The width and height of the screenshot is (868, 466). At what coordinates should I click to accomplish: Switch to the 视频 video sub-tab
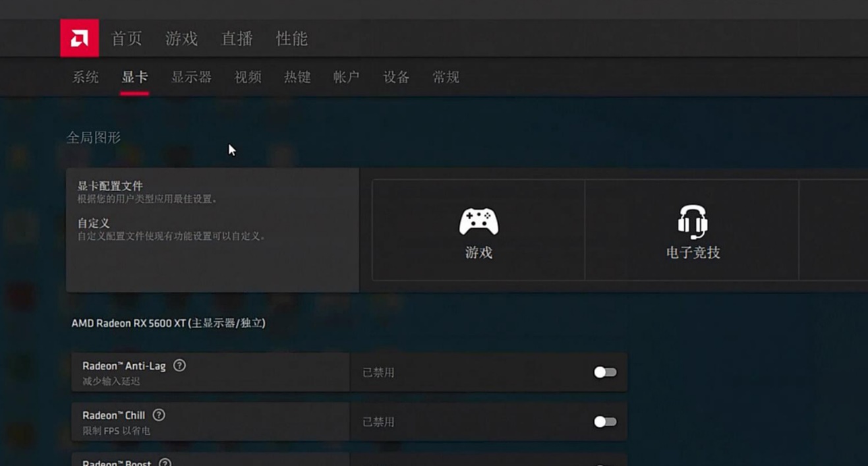tap(248, 77)
